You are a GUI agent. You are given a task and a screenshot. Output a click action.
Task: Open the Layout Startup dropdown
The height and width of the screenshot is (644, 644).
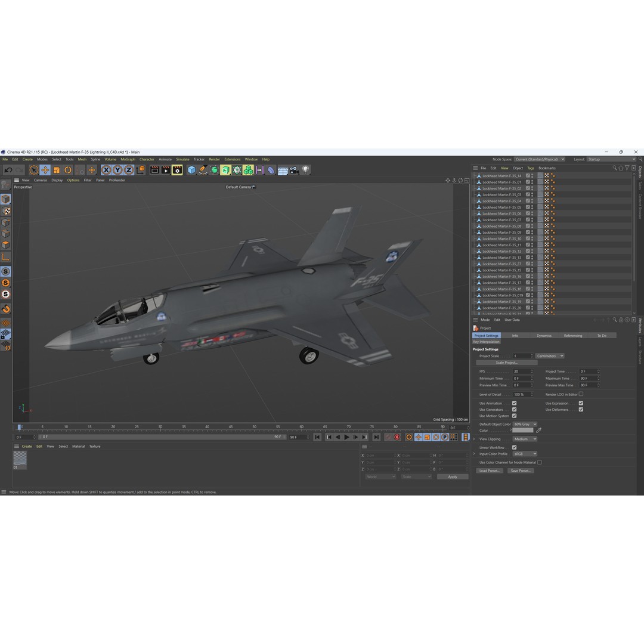click(611, 159)
